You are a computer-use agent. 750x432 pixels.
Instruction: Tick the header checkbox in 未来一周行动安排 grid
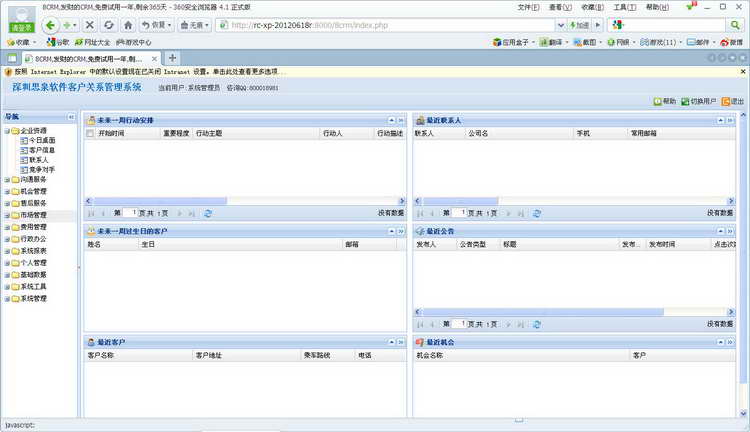(90, 133)
